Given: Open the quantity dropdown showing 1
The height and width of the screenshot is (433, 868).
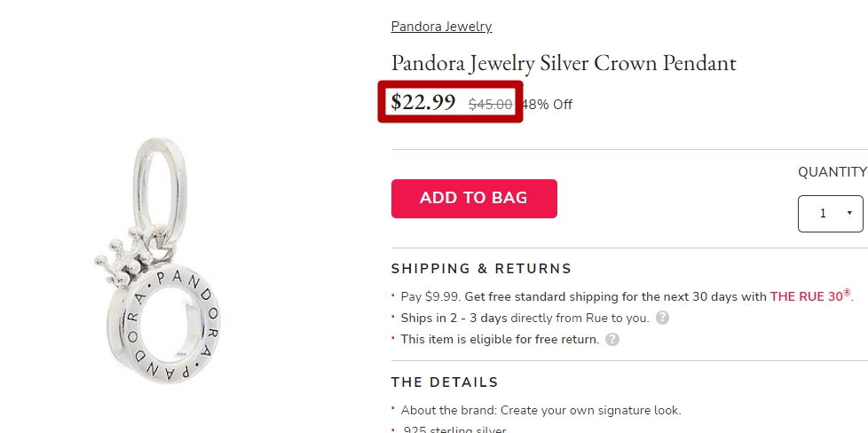Looking at the screenshot, I should click(x=831, y=214).
